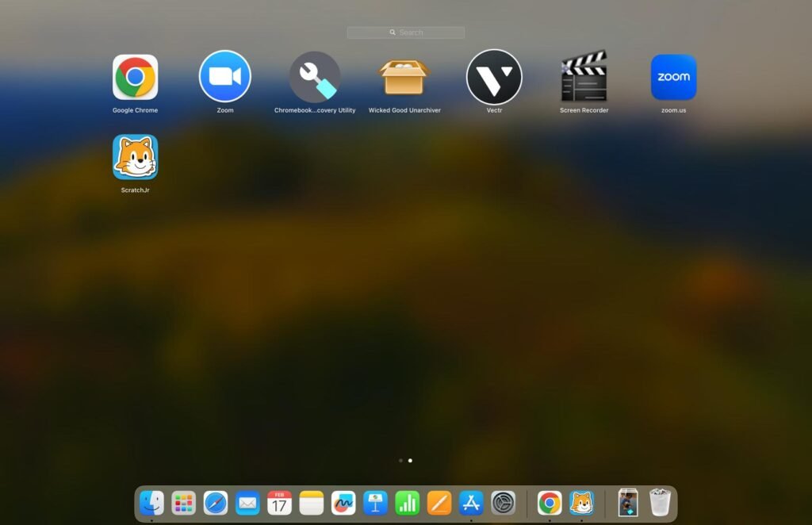Open Numbers from the Dock
The image size is (812, 525).
pyautogui.click(x=408, y=503)
